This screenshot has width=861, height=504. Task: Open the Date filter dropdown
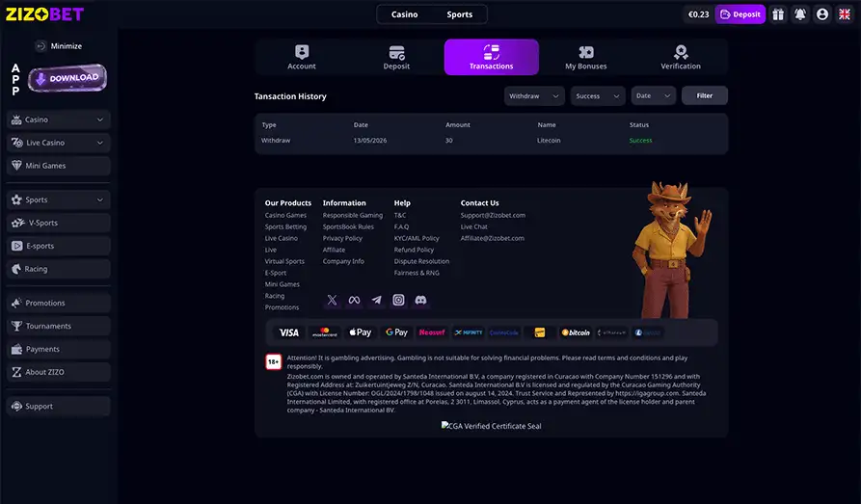tap(654, 95)
